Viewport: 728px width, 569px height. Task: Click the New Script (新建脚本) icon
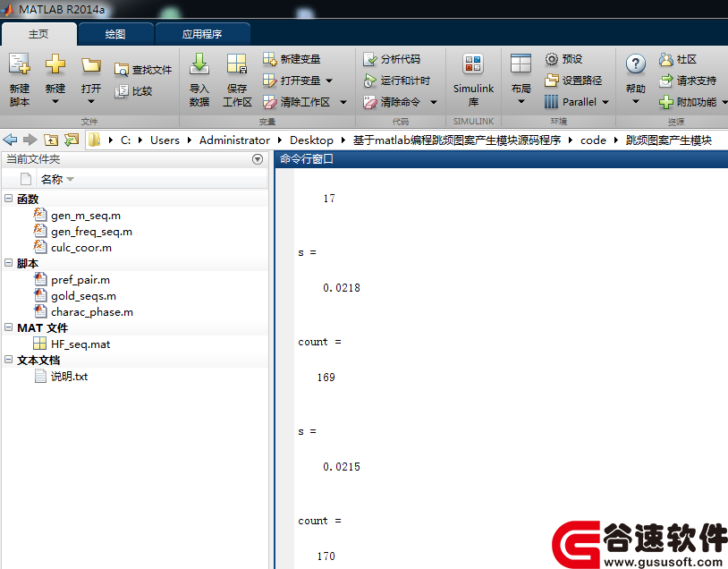[20, 64]
